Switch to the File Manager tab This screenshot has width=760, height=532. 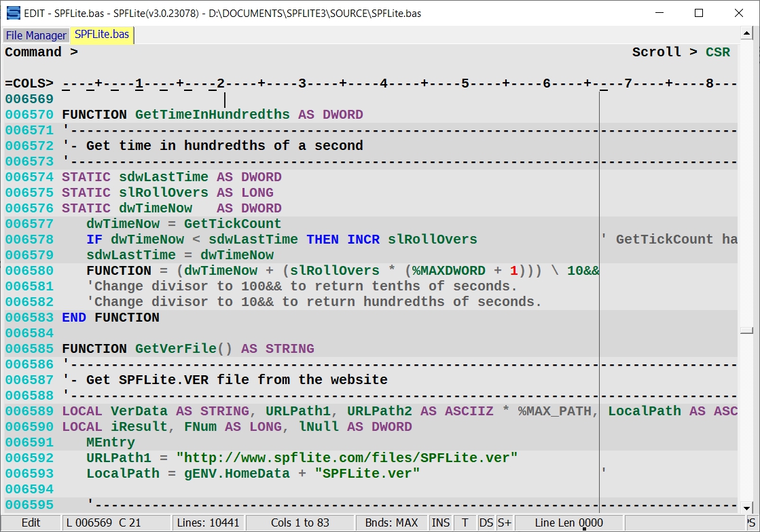pos(36,35)
